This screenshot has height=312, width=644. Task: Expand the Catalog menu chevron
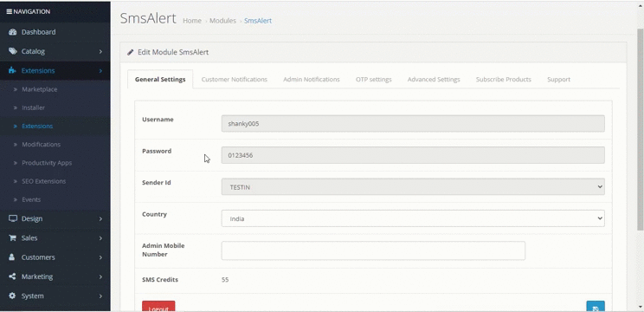point(100,52)
